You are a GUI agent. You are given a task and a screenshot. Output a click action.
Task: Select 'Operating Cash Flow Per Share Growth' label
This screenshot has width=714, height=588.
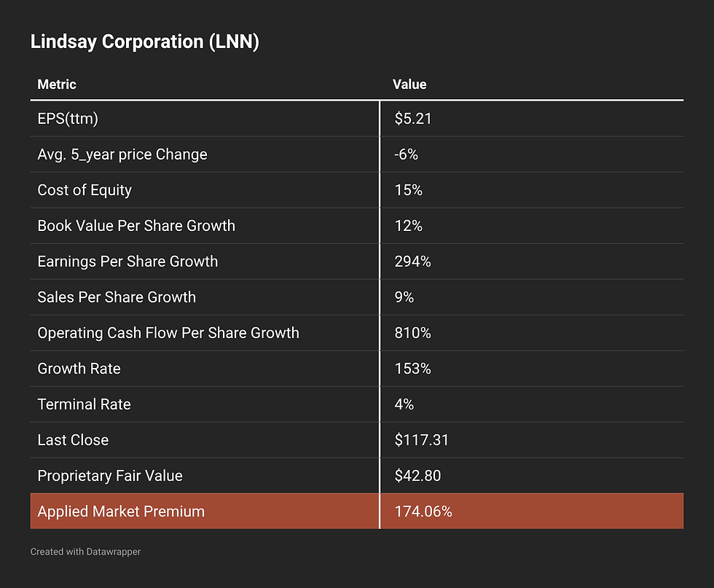coord(168,333)
